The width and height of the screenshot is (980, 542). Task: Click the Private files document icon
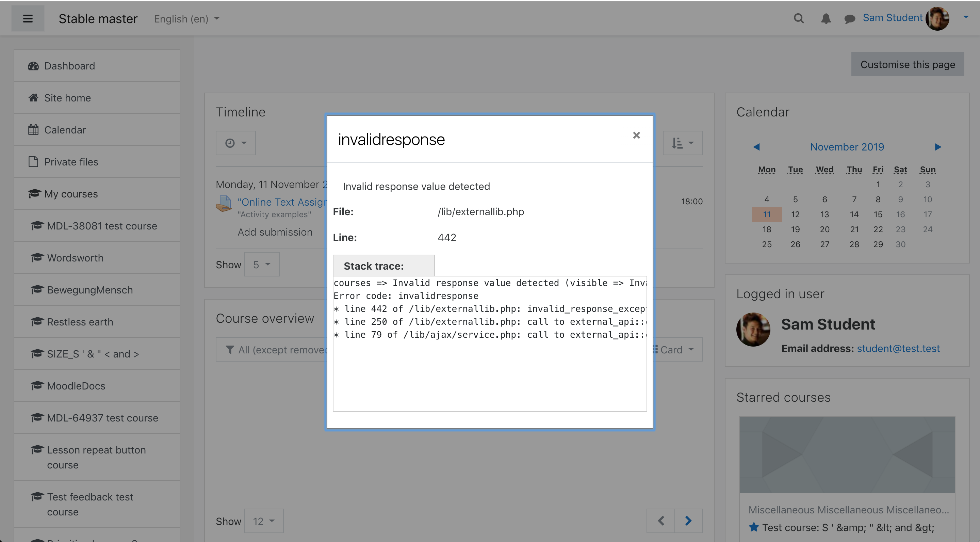[x=33, y=161]
